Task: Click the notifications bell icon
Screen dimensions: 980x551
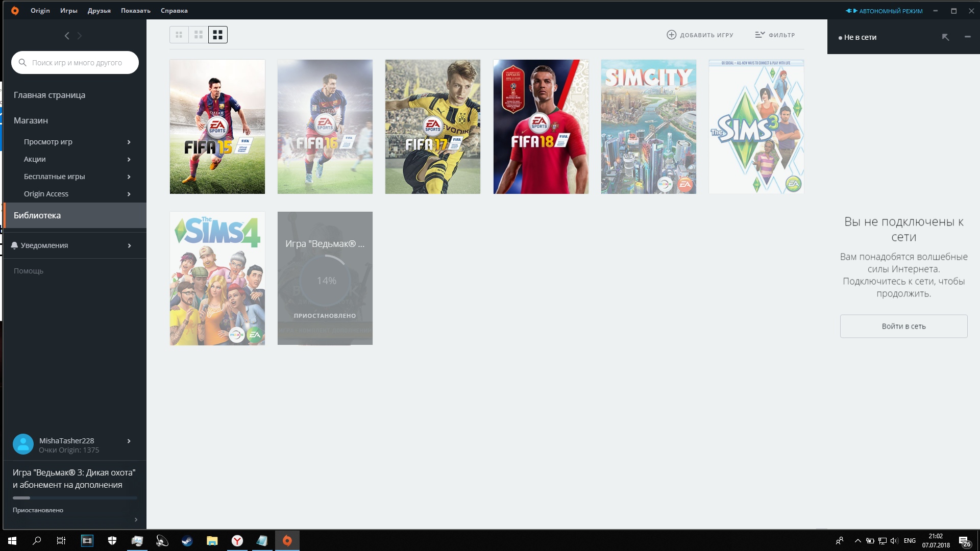Action: (x=14, y=245)
